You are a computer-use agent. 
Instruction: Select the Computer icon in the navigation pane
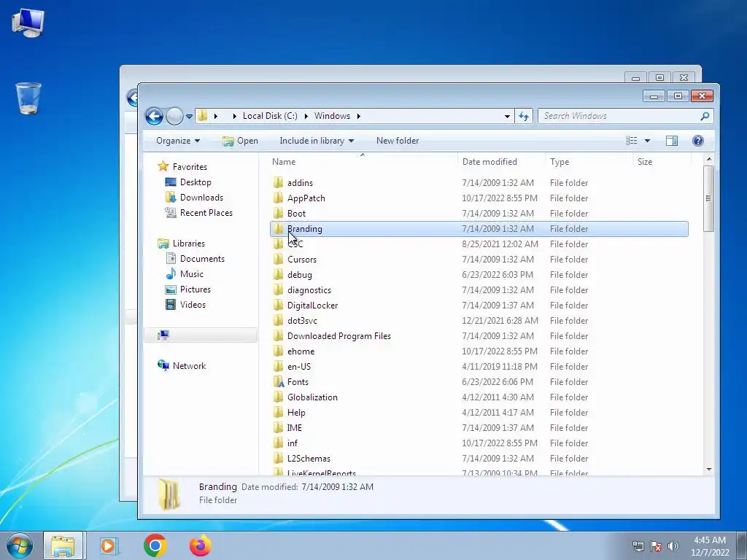(x=163, y=335)
